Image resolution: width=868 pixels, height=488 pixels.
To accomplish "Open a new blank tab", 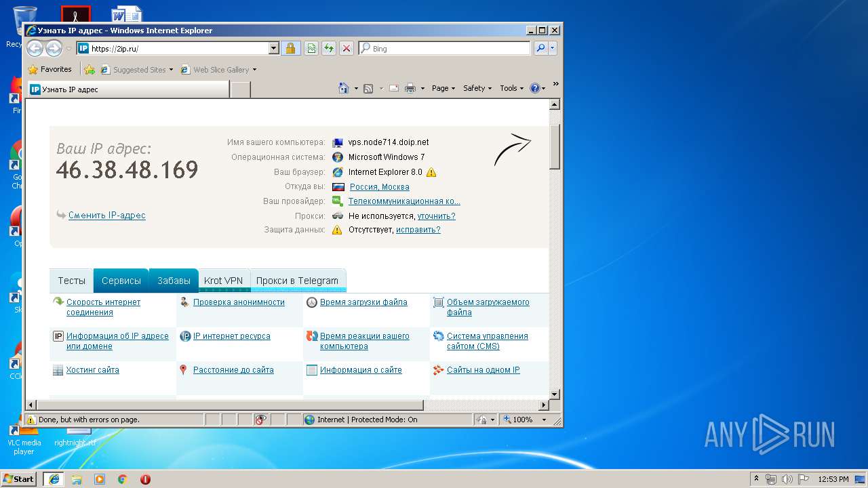I will [240, 89].
